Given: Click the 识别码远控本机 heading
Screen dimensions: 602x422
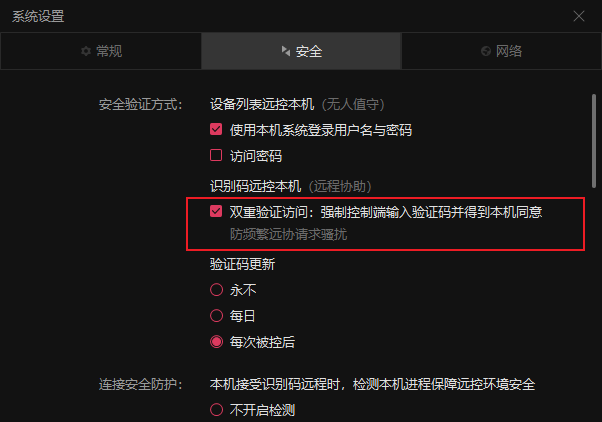Looking at the screenshot, I should tap(255, 186).
